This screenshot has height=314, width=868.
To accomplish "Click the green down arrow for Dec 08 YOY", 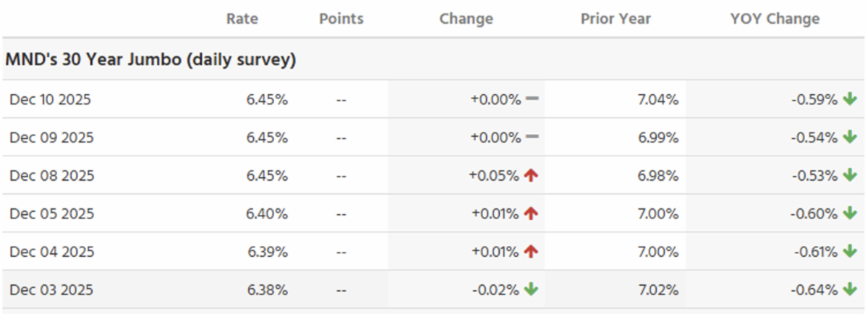I will (849, 176).
